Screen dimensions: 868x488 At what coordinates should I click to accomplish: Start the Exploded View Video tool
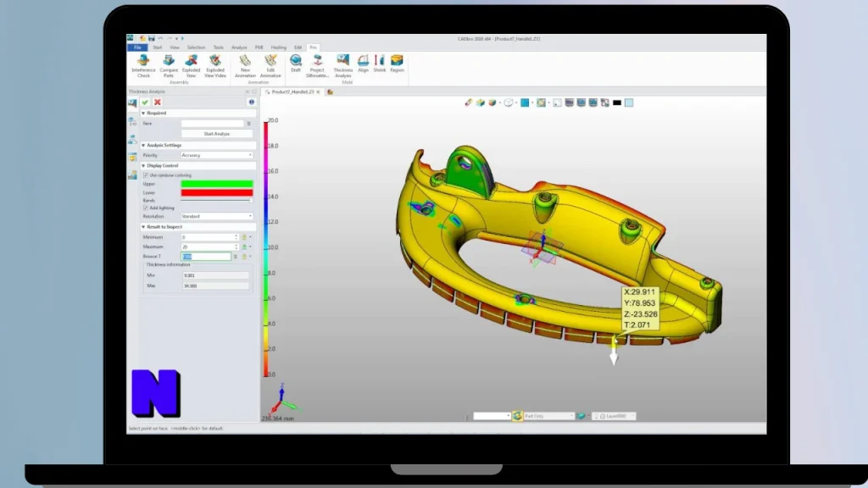pyautogui.click(x=215, y=66)
